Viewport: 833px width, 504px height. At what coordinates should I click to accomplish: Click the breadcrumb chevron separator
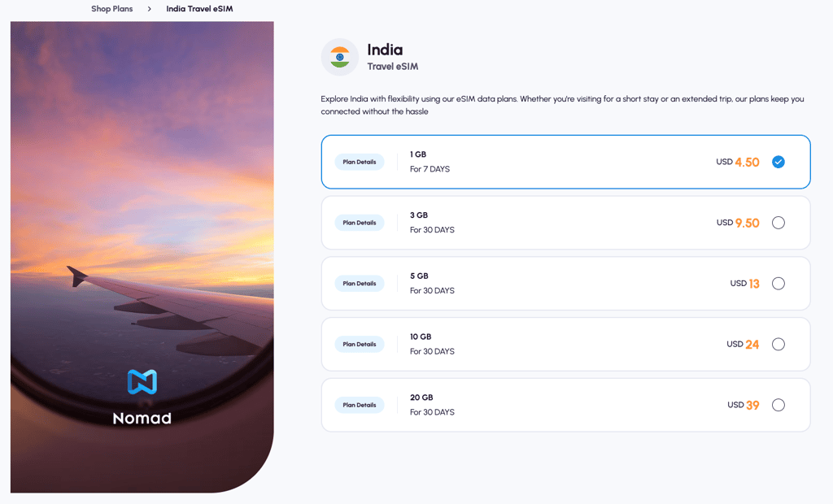coord(150,8)
